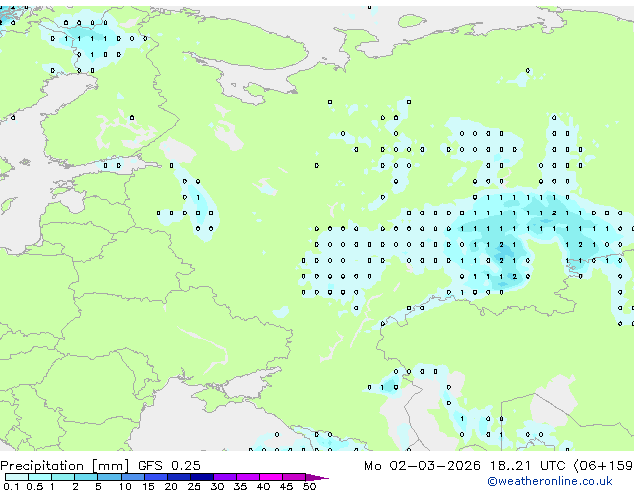
Task: Click the "Mo 02-03-2026" date text
Action: click(422, 466)
